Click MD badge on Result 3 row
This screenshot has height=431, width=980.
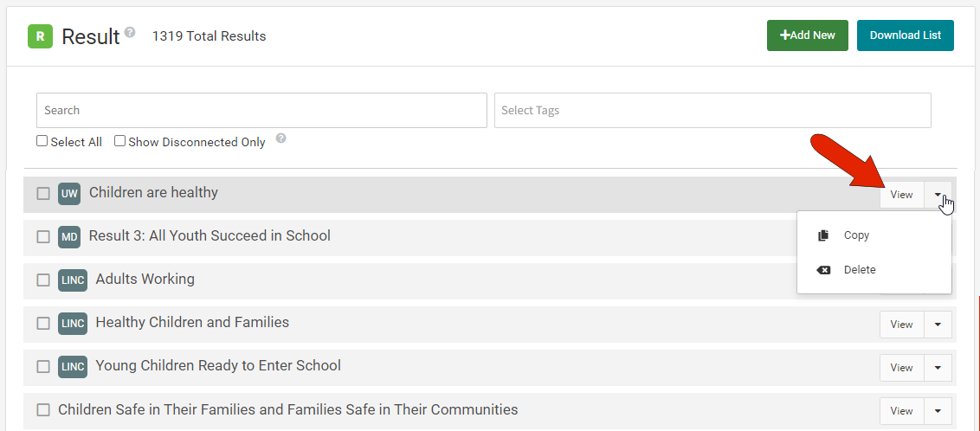pyautogui.click(x=69, y=237)
